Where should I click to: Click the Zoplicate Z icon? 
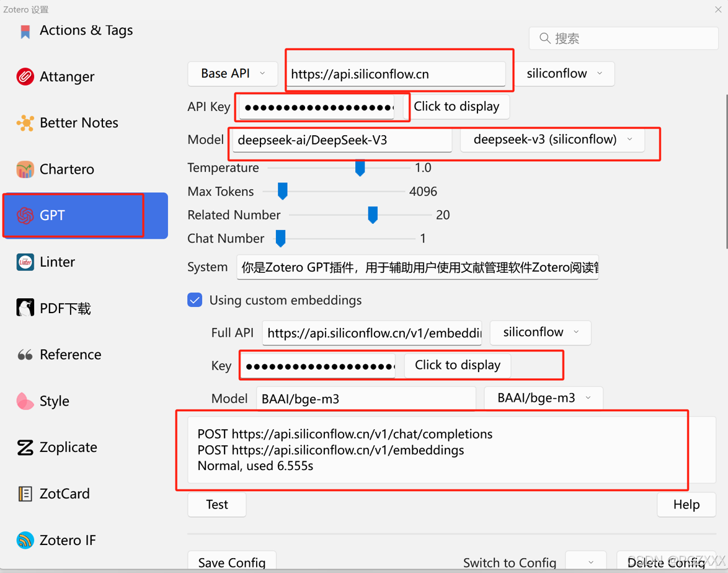[25, 448]
